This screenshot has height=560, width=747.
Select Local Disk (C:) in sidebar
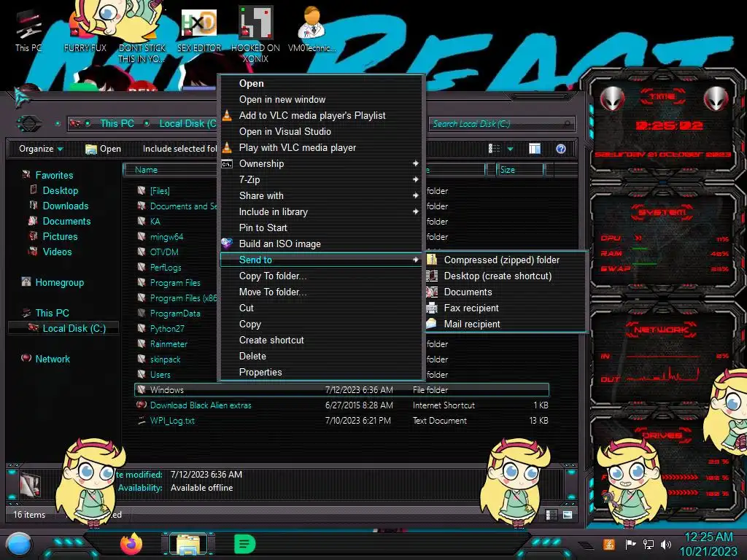pyautogui.click(x=74, y=328)
